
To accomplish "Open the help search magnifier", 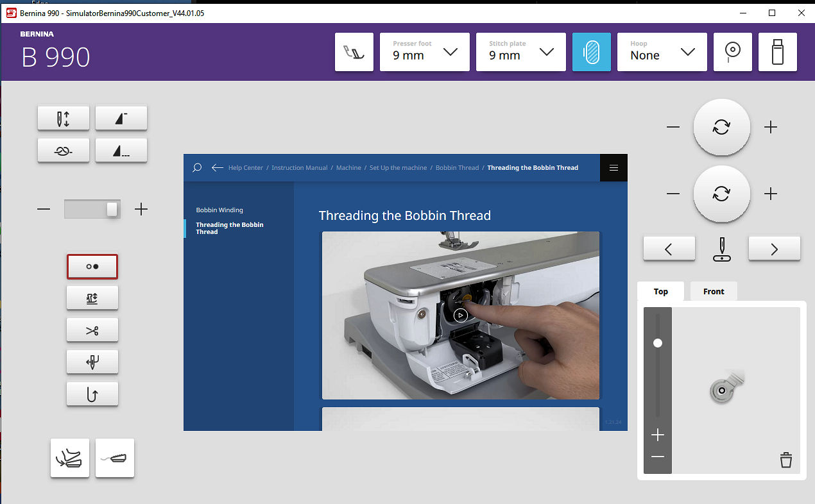I will pos(197,167).
